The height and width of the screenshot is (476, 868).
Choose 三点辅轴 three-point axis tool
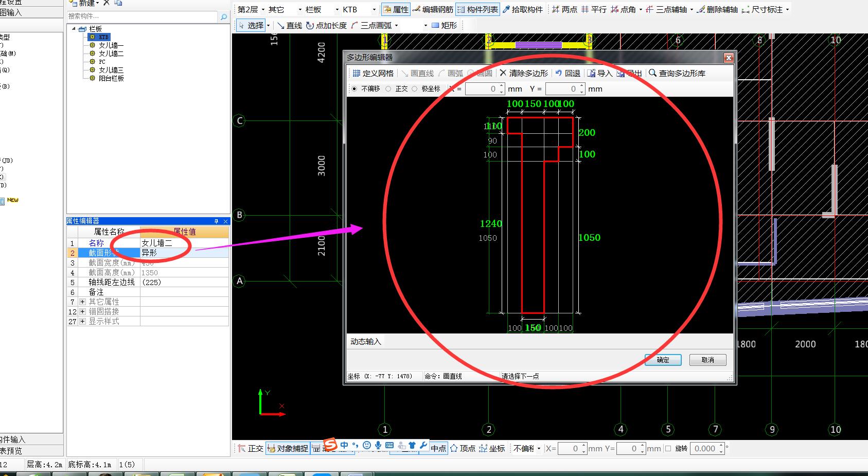click(x=667, y=9)
